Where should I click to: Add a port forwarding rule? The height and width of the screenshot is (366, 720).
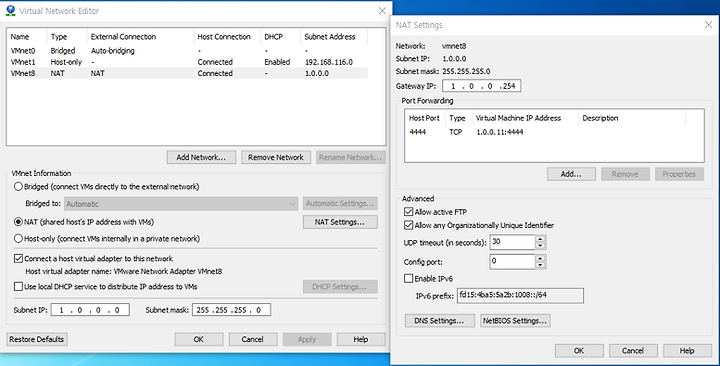pos(571,174)
